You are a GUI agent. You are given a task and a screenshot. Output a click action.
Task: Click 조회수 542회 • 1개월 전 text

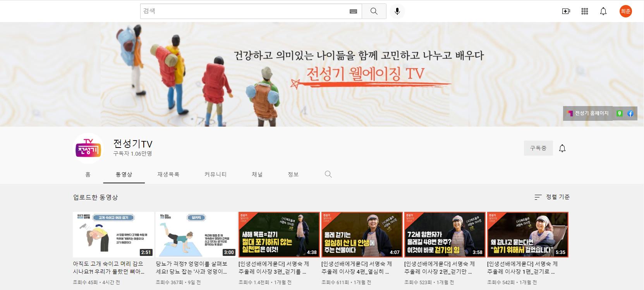[x=512, y=283]
